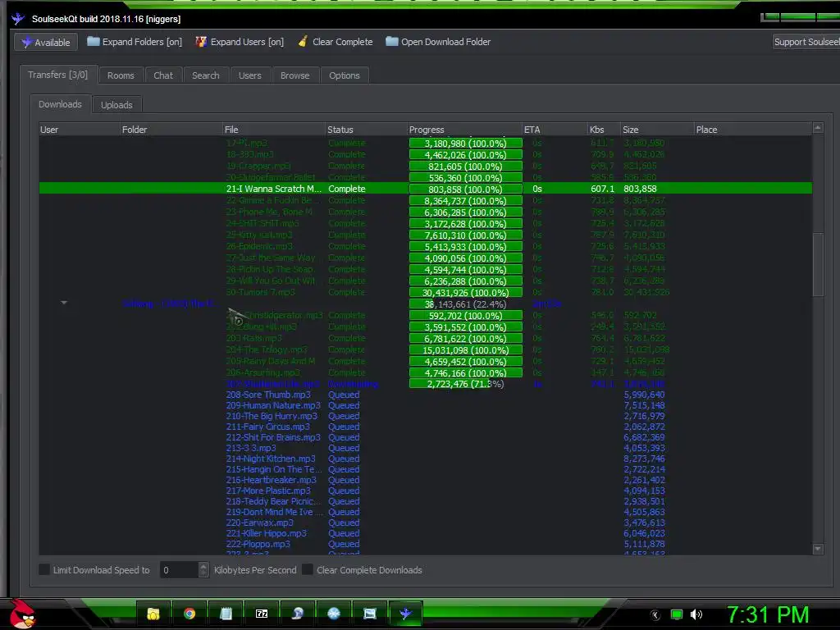Select the Downloads sub-tab

click(x=60, y=104)
